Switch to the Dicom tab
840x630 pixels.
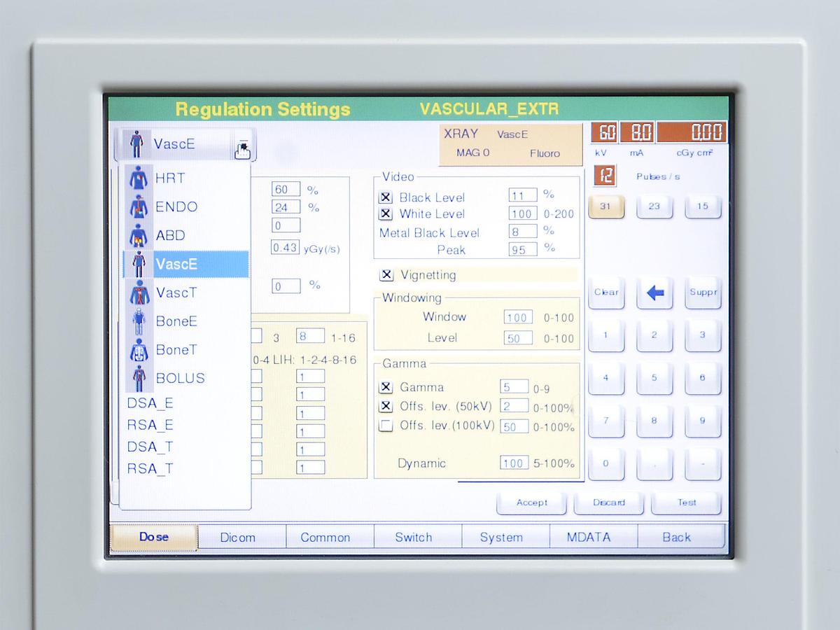click(238, 538)
